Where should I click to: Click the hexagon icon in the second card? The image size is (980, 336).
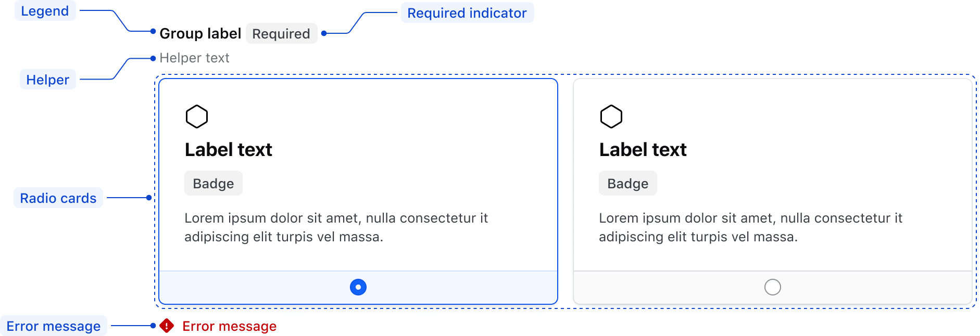point(611,117)
